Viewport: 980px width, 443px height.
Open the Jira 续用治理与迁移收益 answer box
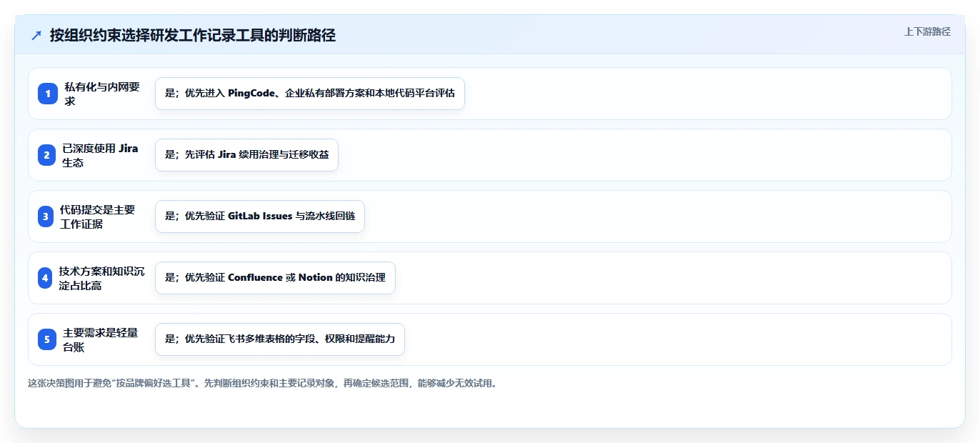246,155
